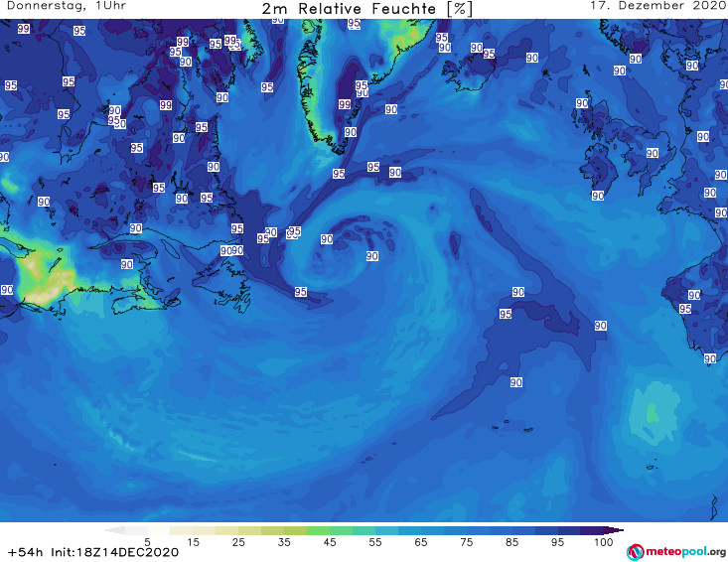This screenshot has height=562, width=728.
Task: Click the yellow low-humidity area over southeastern Canada
Action: tap(44, 277)
